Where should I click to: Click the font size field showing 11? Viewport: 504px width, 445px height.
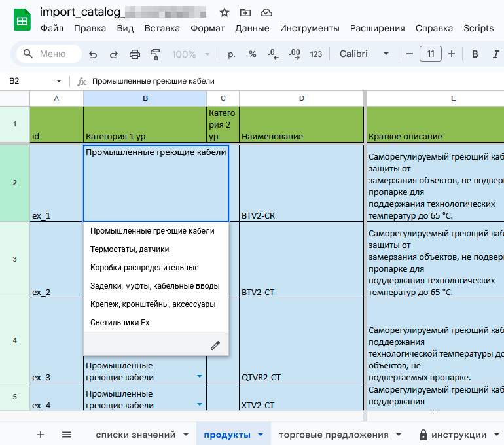(431, 54)
